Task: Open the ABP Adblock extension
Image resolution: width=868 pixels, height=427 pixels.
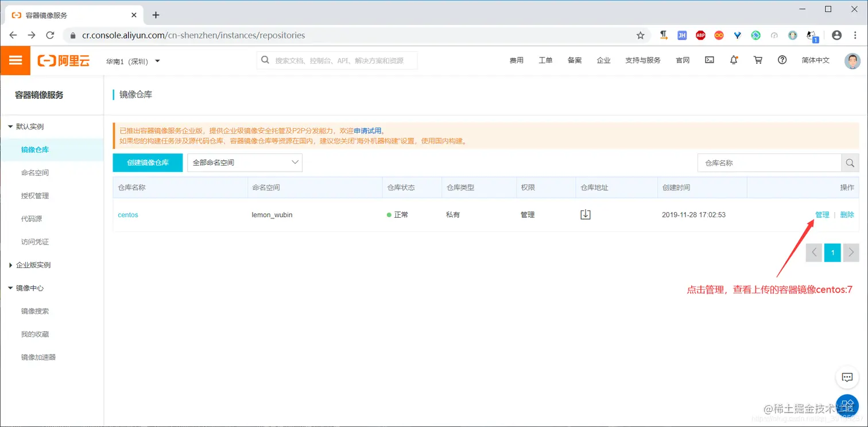Action: pos(700,35)
